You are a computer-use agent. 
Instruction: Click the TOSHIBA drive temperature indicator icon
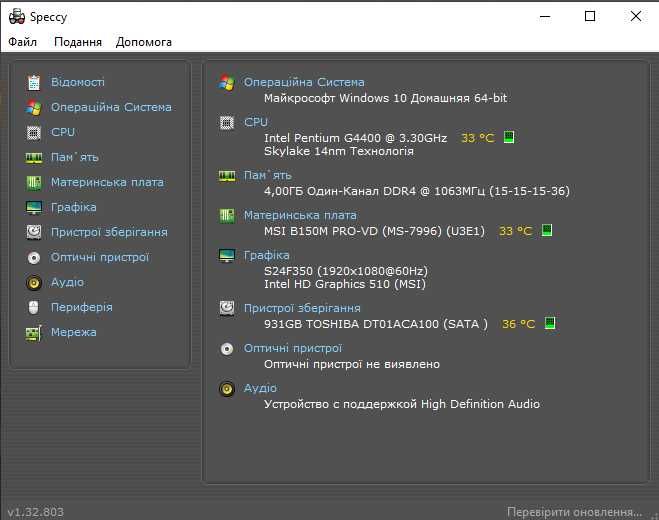(550, 323)
